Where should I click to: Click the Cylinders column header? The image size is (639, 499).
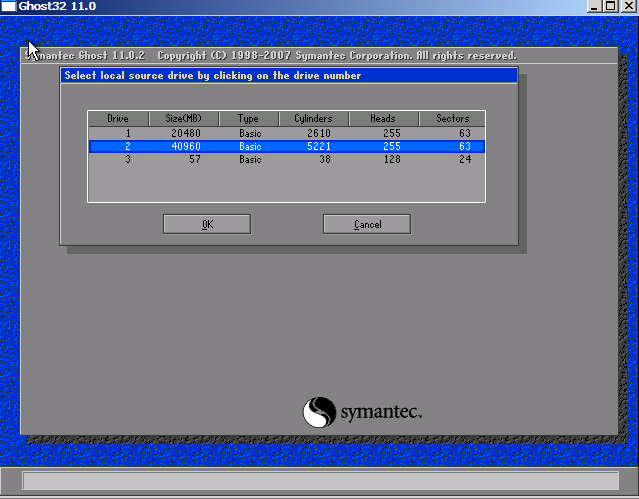tap(313, 119)
